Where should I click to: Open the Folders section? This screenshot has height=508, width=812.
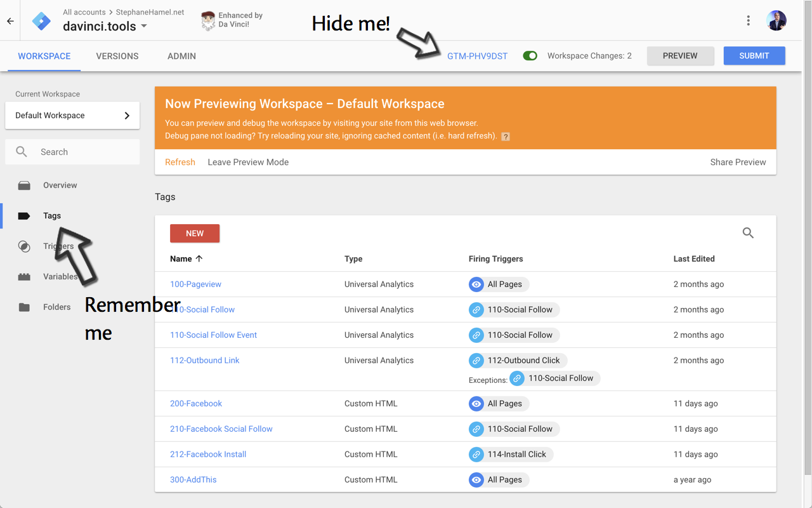click(x=56, y=307)
